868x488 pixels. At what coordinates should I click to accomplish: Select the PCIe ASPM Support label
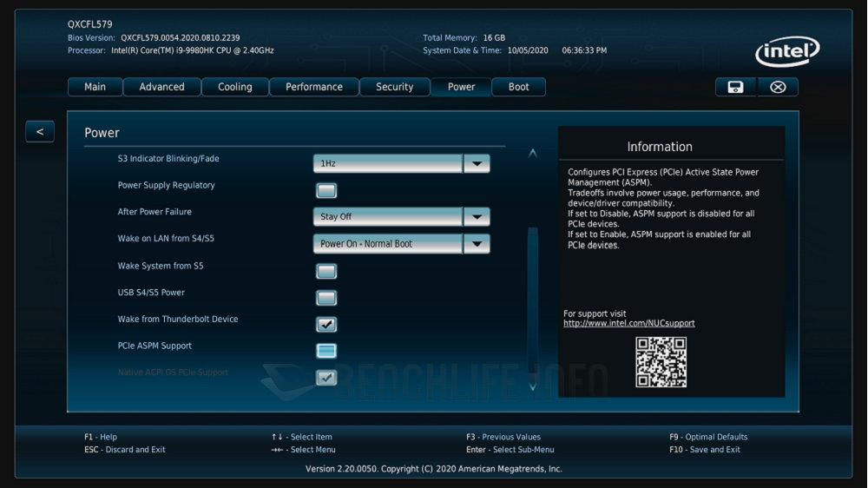(155, 346)
